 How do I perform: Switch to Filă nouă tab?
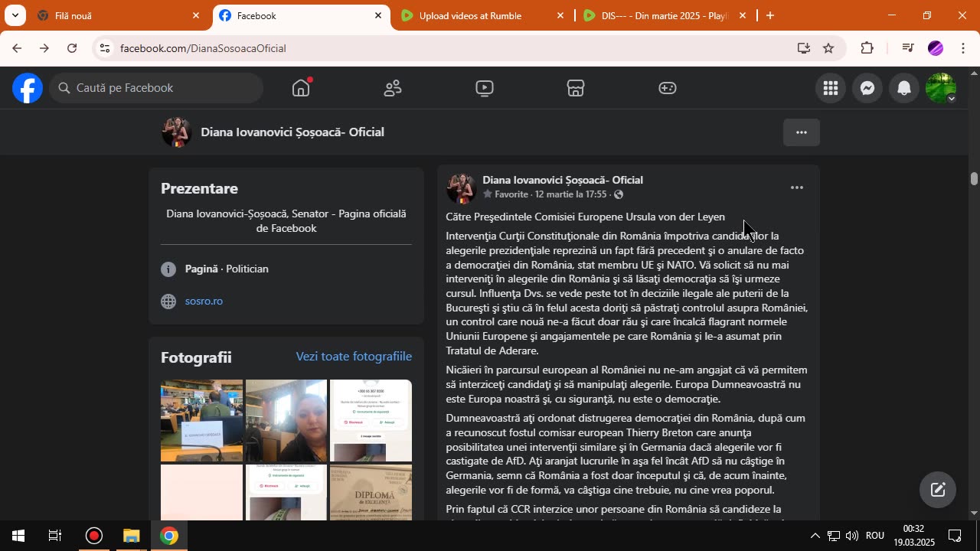[x=119, y=15]
